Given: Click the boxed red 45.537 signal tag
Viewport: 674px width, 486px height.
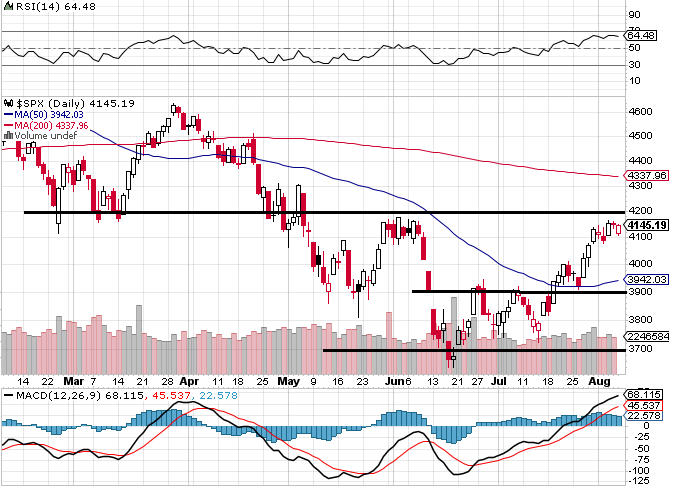Looking at the screenshot, I should coord(643,405).
